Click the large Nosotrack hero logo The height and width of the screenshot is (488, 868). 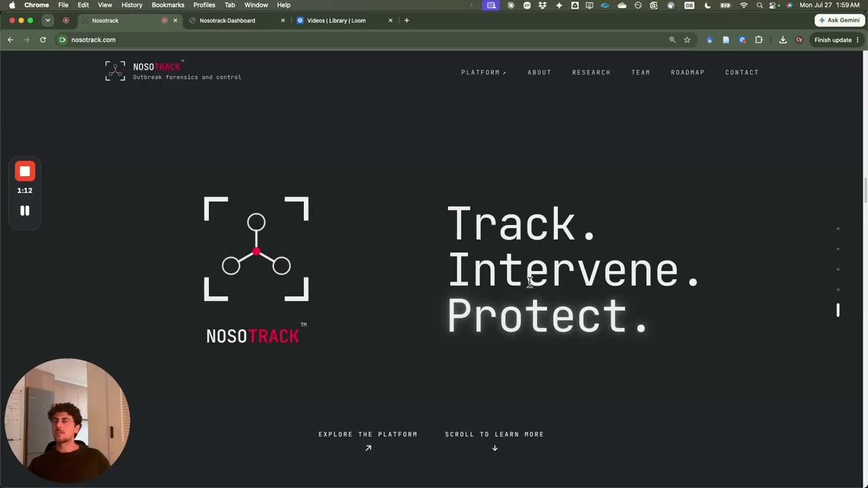[256, 270]
